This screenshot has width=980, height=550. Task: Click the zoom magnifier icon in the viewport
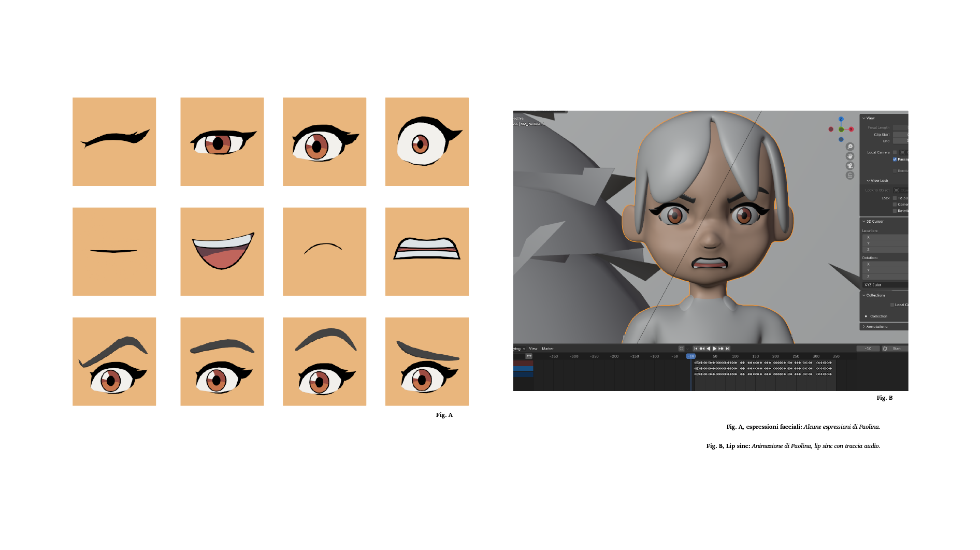pyautogui.click(x=849, y=147)
